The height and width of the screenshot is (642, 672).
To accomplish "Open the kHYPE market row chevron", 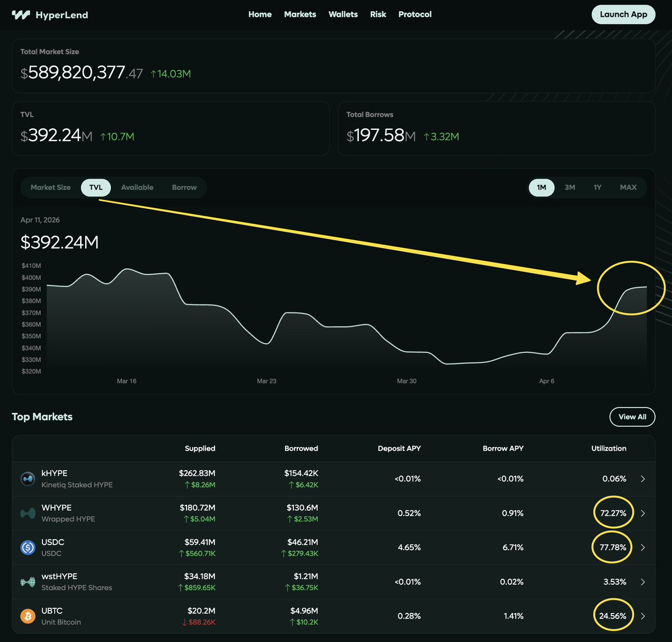I will coord(643,479).
